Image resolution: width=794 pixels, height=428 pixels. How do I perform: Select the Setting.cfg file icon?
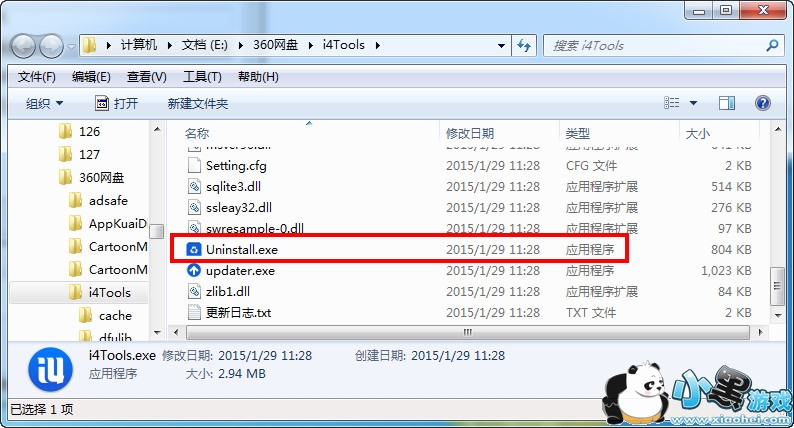tap(194, 166)
